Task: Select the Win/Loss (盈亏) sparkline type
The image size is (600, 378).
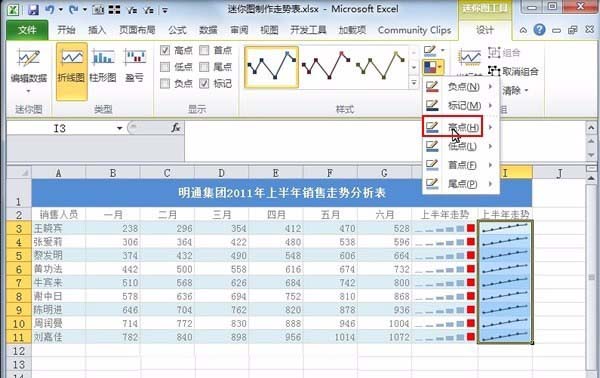Action: coord(134,65)
